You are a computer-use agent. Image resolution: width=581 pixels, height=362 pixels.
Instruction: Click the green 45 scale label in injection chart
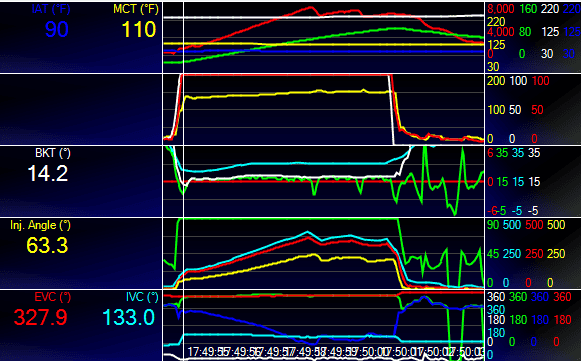493,254
